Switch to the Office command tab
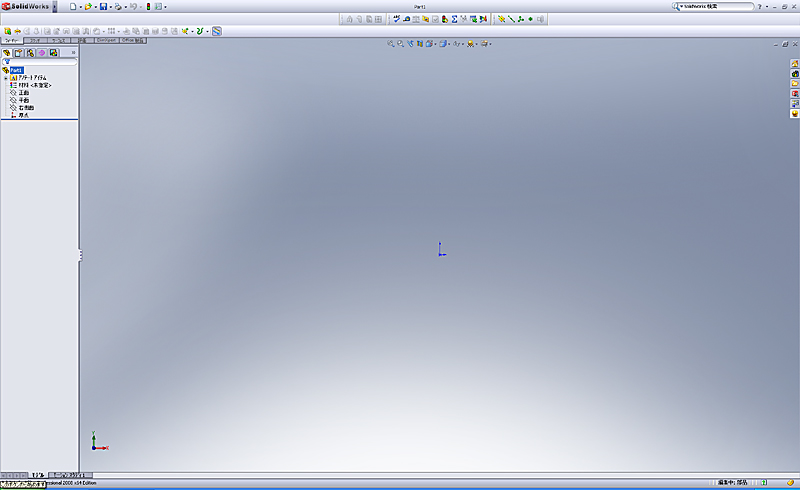 coord(133,41)
